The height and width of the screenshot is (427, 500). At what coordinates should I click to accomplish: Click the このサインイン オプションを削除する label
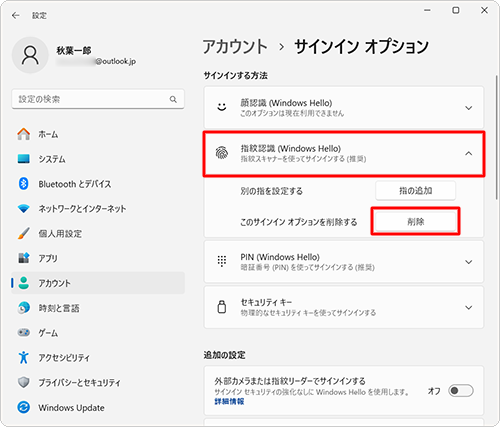point(299,222)
